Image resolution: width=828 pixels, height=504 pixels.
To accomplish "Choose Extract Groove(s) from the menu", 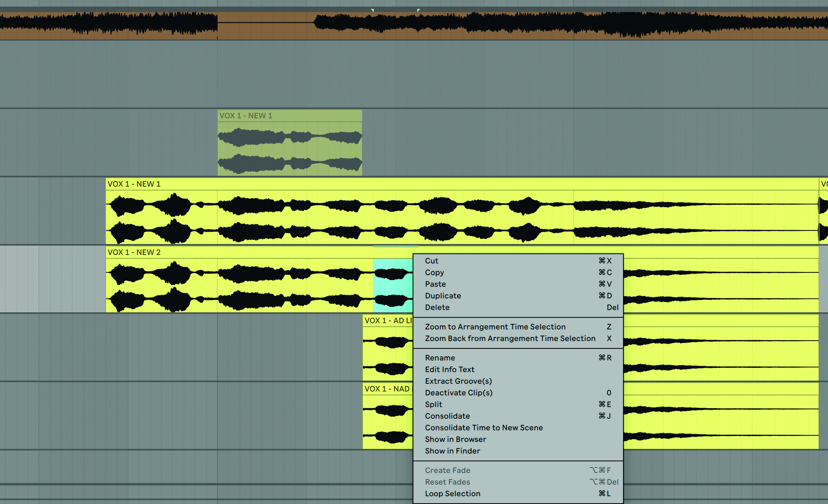I will [518, 381].
